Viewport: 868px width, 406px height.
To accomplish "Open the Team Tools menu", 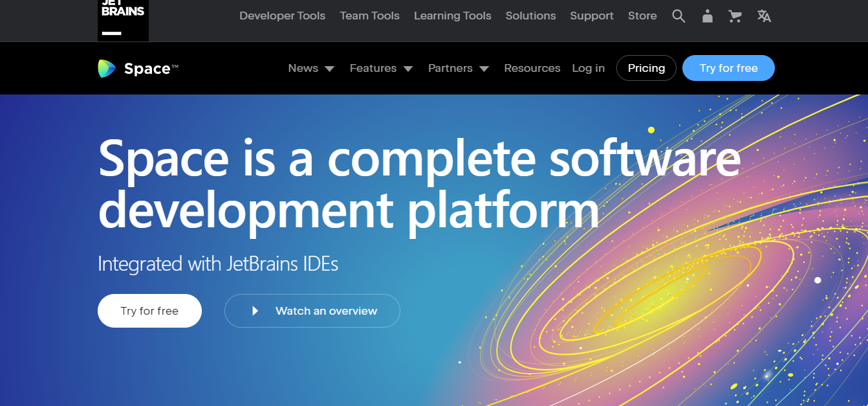I will click(369, 16).
